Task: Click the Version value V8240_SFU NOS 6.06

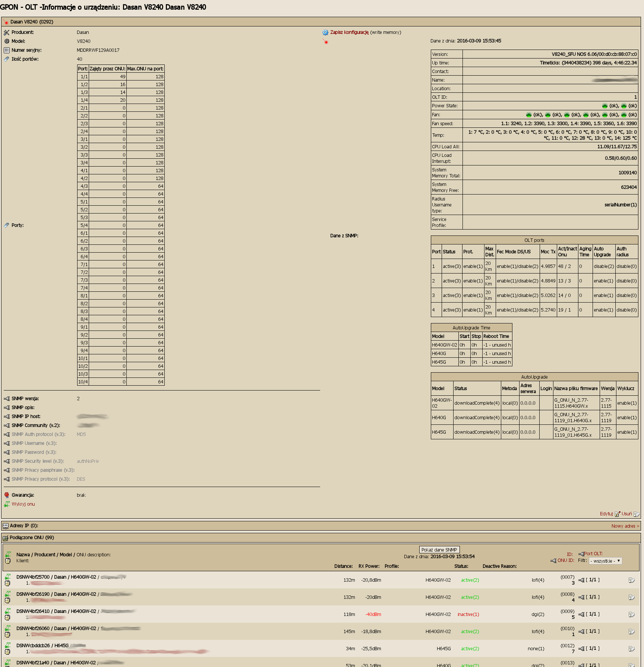Action: click(x=594, y=54)
